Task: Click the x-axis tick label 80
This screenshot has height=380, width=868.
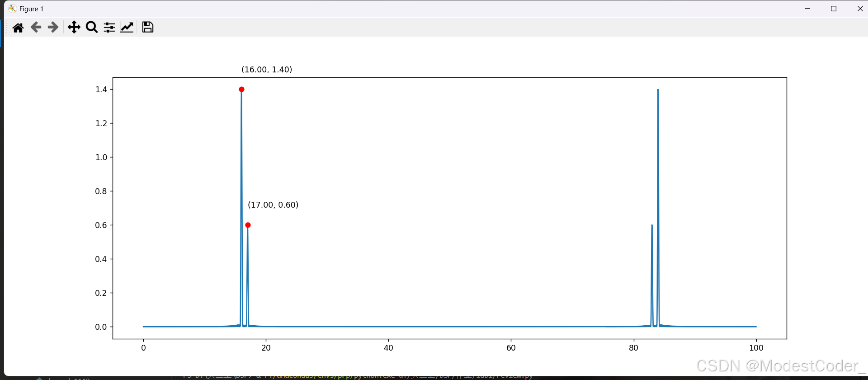Action: coord(633,348)
